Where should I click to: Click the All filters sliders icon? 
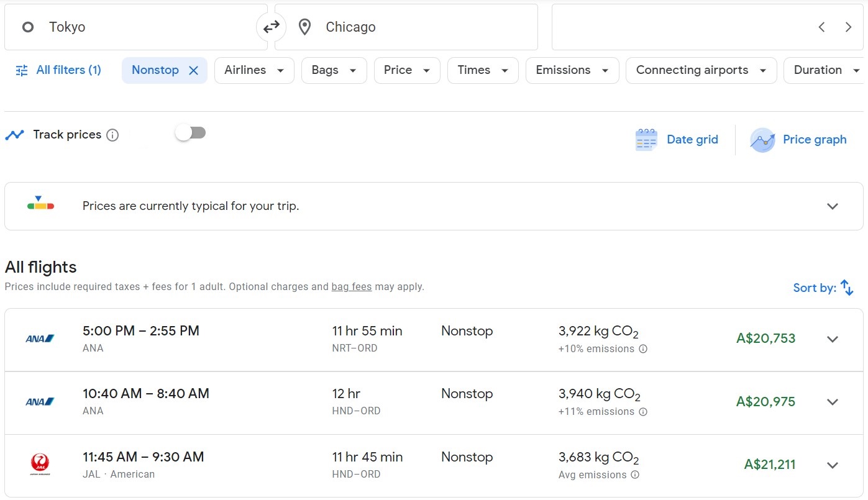click(22, 70)
